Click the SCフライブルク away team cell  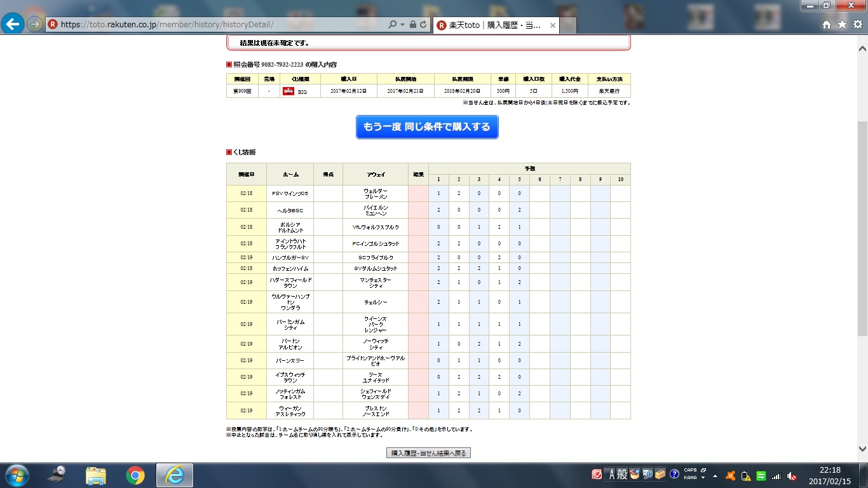point(376,257)
